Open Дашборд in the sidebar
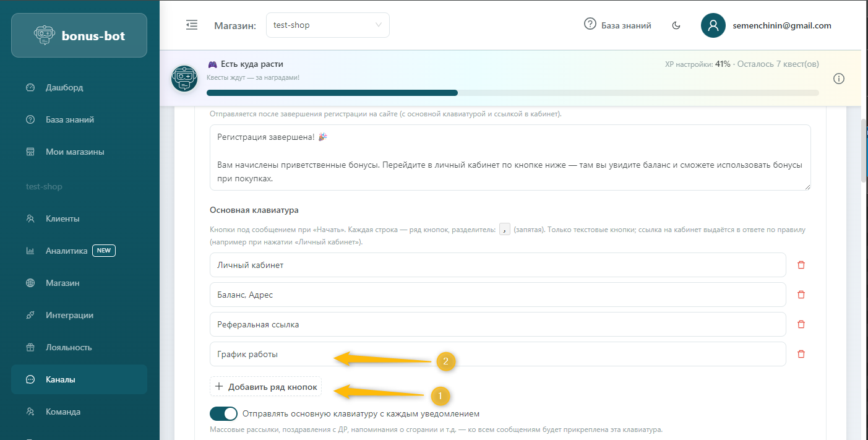Screen dimensions: 868x440 (x=79, y=87)
